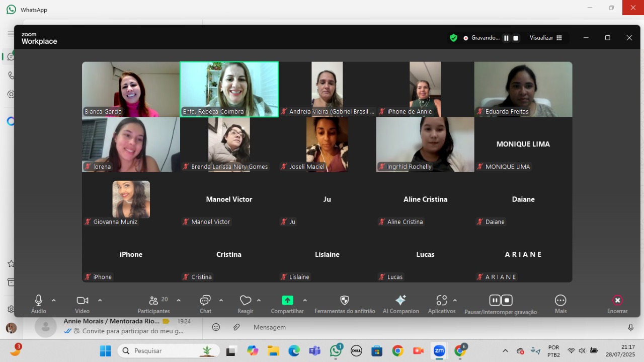The height and width of the screenshot is (362, 644).
Task: Expand the Áudio options arrow
Action: [x=54, y=300]
